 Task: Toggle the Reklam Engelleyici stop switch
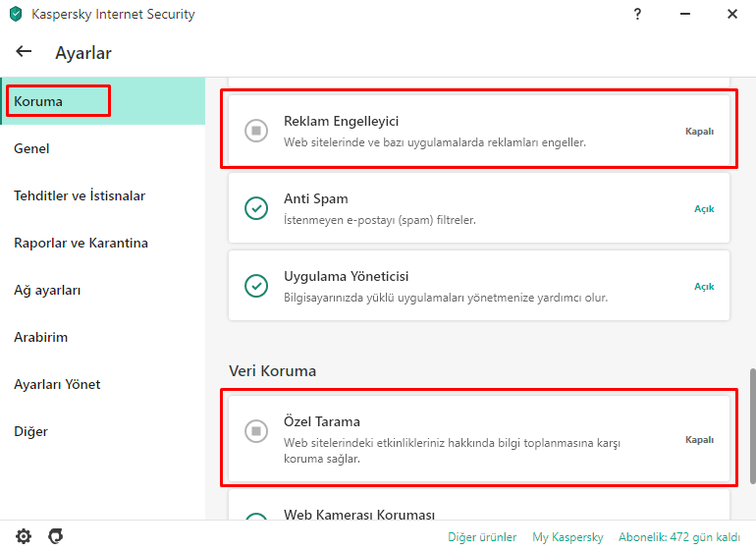[256, 131]
